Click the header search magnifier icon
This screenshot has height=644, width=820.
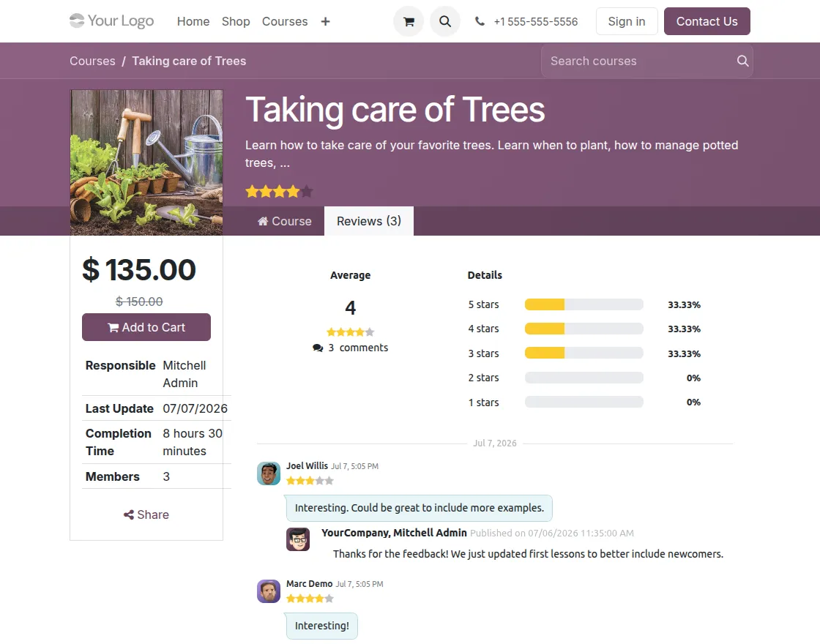click(445, 21)
